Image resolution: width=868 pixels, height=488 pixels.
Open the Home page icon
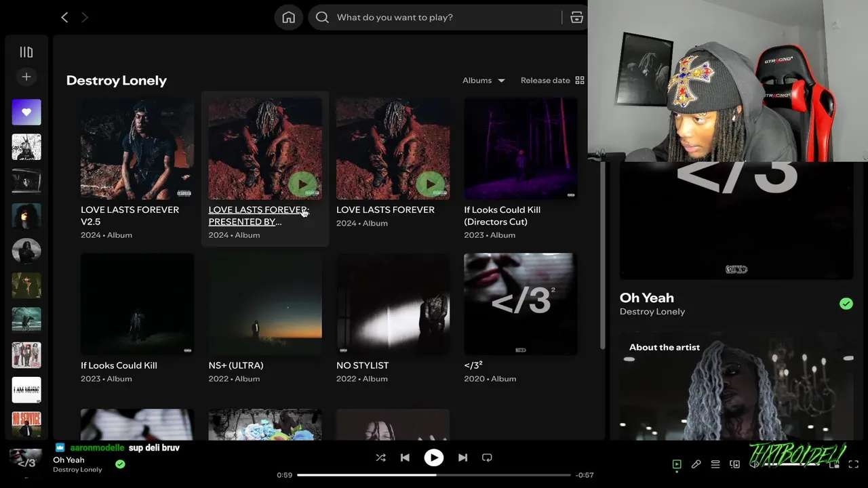click(x=289, y=18)
